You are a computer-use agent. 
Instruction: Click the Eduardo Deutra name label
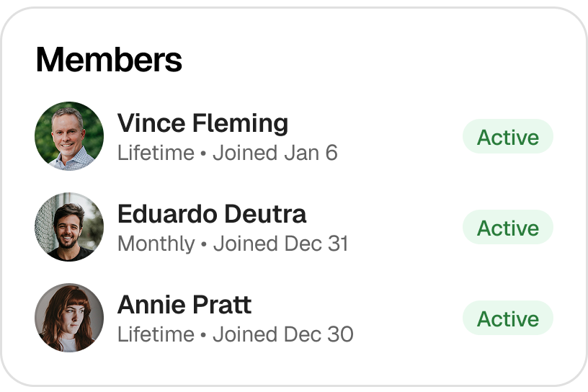point(211,214)
